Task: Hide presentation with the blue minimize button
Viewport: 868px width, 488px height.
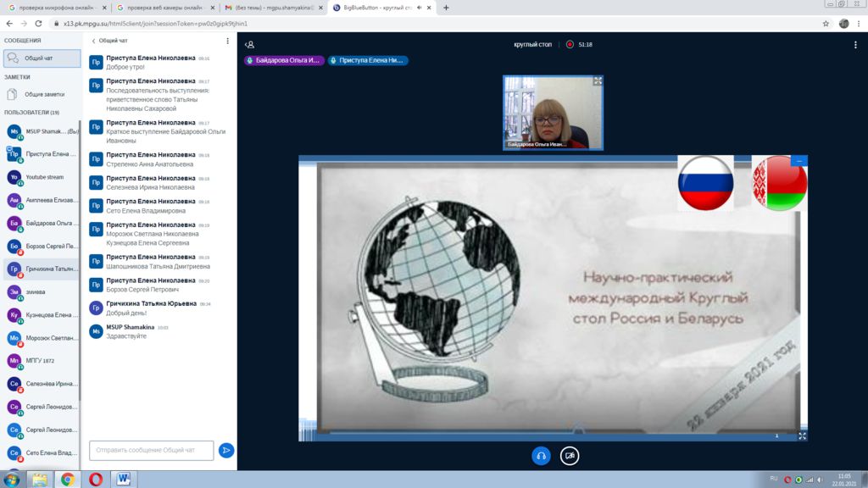Action: coord(798,160)
